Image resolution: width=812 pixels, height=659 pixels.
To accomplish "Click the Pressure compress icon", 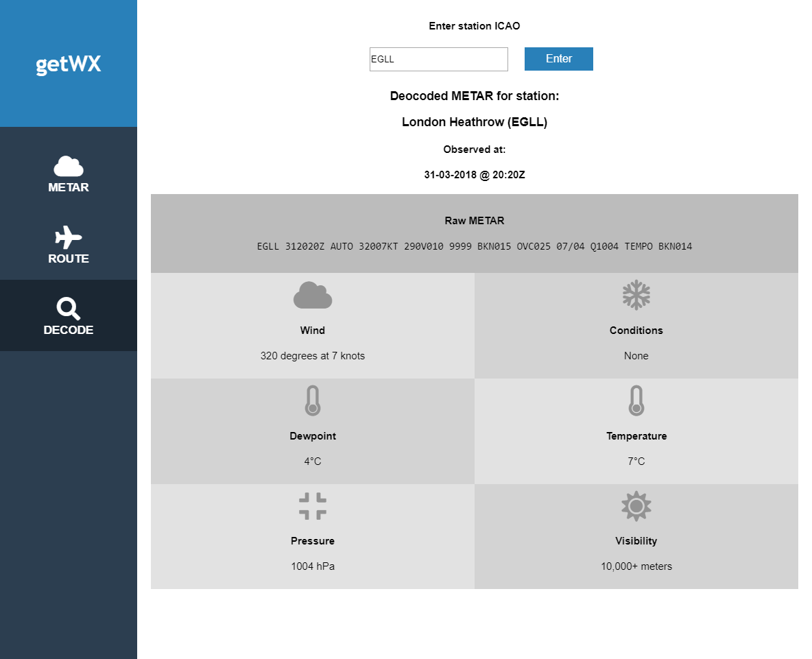I will point(313,506).
